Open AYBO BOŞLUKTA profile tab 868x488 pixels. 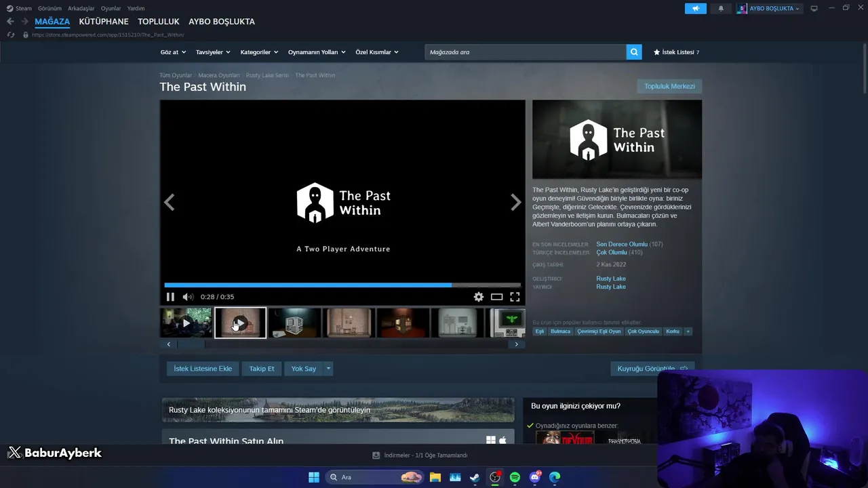click(x=222, y=22)
